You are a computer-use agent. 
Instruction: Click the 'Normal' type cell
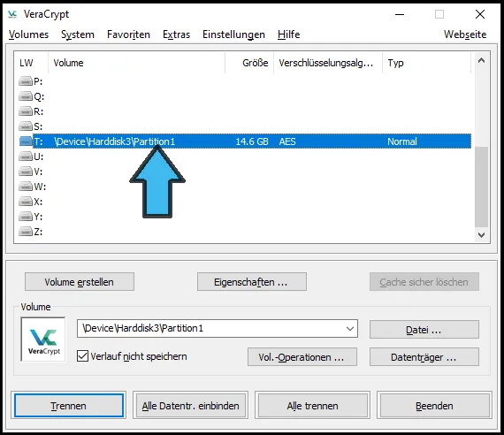pos(402,141)
